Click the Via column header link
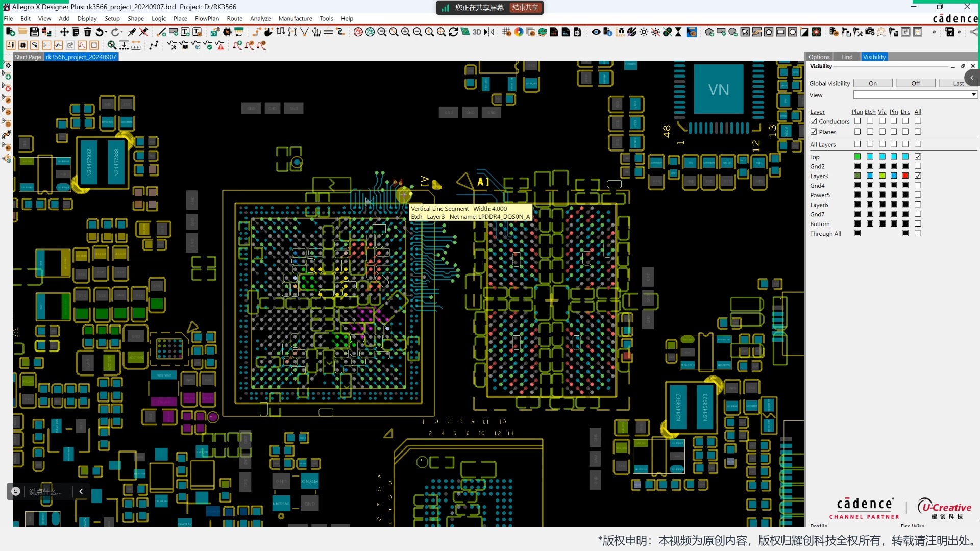Viewport: 980px width, 551px height. pos(882,112)
